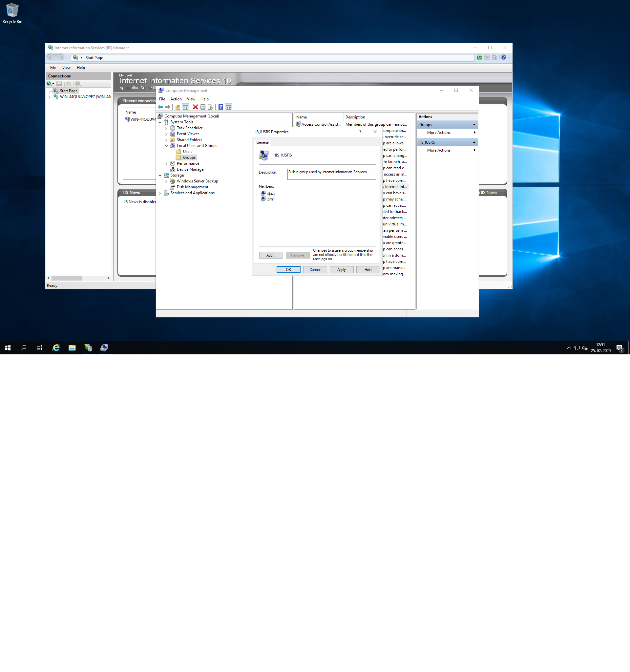Open the Action menu

tap(176, 99)
